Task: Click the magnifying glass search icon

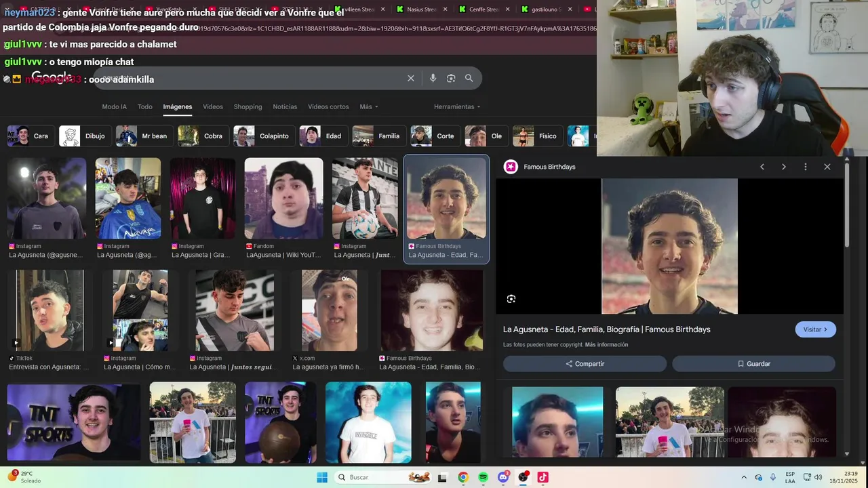Action: click(469, 78)
